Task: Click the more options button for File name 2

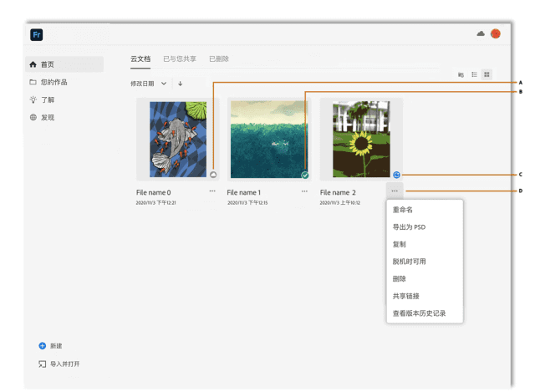Action: coord(395,191)
